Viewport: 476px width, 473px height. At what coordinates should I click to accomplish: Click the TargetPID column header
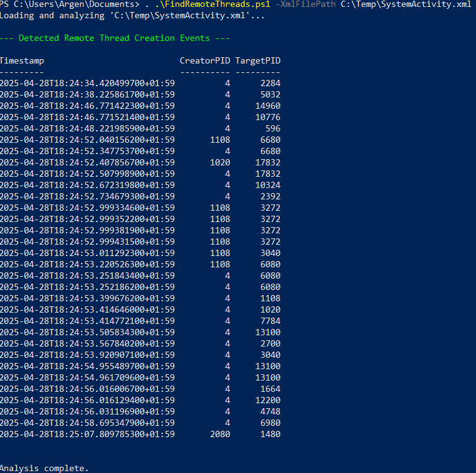tap(258, 60)
